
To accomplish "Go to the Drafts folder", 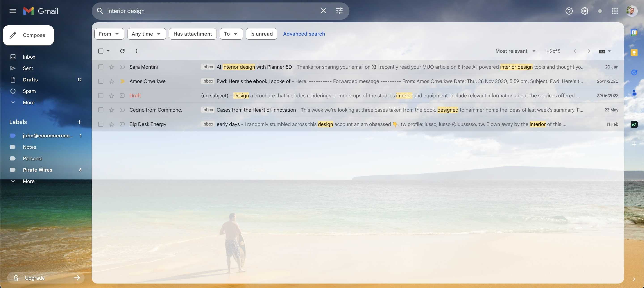I will (30, 80).
